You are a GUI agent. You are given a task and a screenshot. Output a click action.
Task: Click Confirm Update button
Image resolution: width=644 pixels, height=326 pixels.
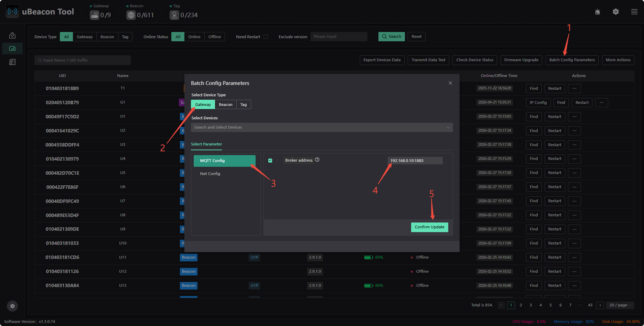429,227
